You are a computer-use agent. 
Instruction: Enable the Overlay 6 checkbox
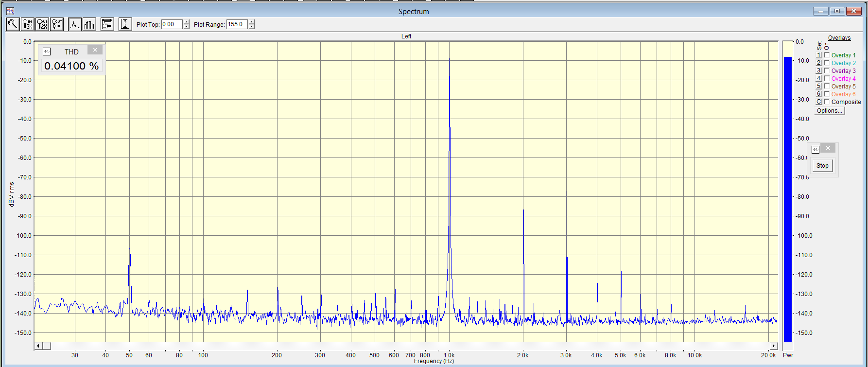pyautogui.click(x=827, y=94)
